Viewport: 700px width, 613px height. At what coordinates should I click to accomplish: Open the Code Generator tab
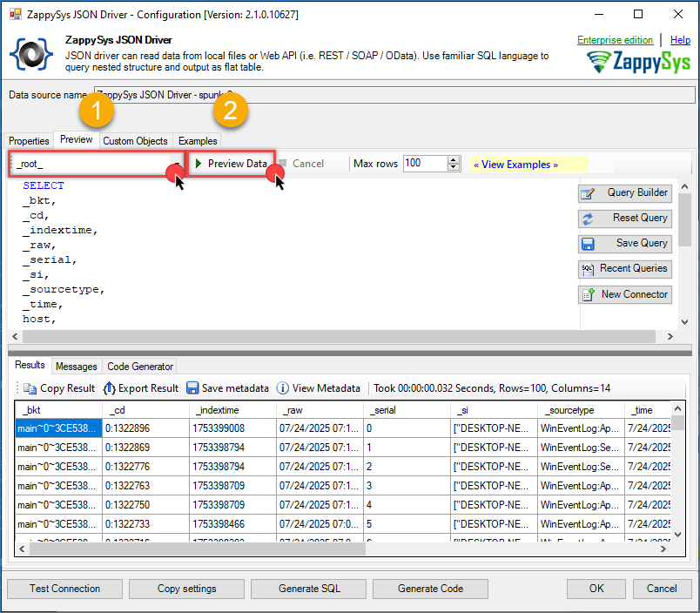click(x=140, y=367)
